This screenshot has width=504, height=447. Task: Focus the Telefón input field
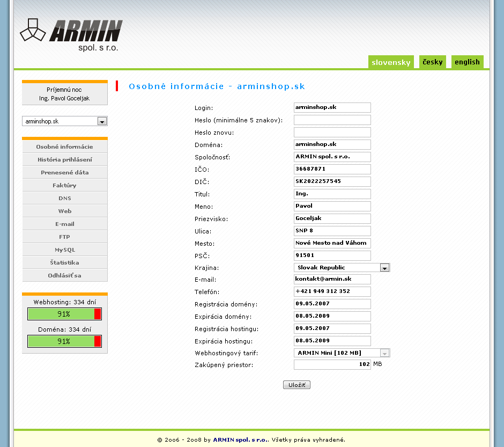coord(332,291)
